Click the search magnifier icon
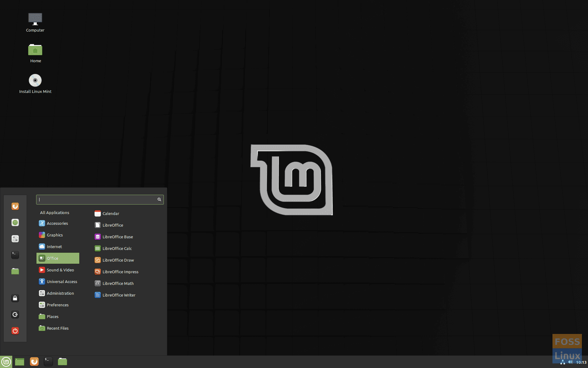This screenshot has width=588, height=368. coord(159,199)
